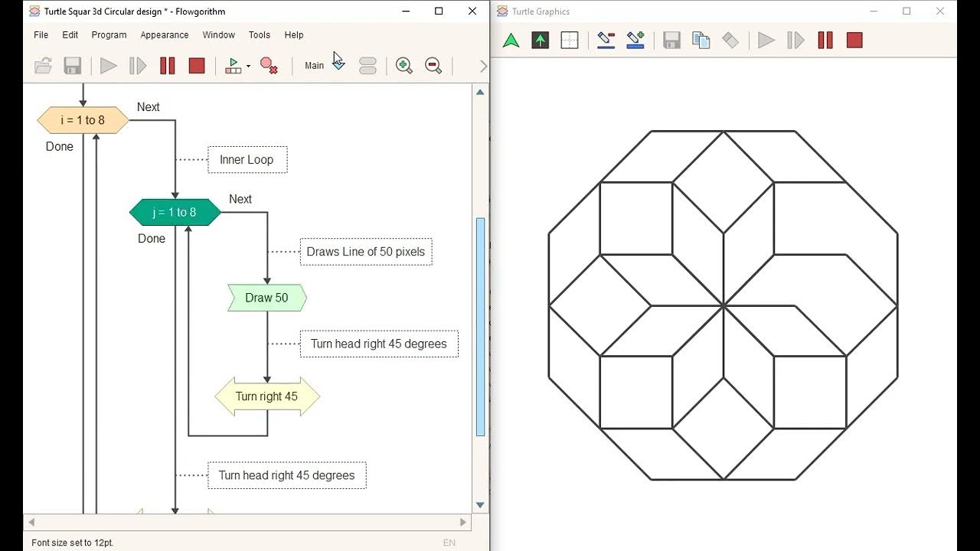Click the vertical scrollbar down arrow
This screenshot has width=980, height=551.
pos(480,505)
